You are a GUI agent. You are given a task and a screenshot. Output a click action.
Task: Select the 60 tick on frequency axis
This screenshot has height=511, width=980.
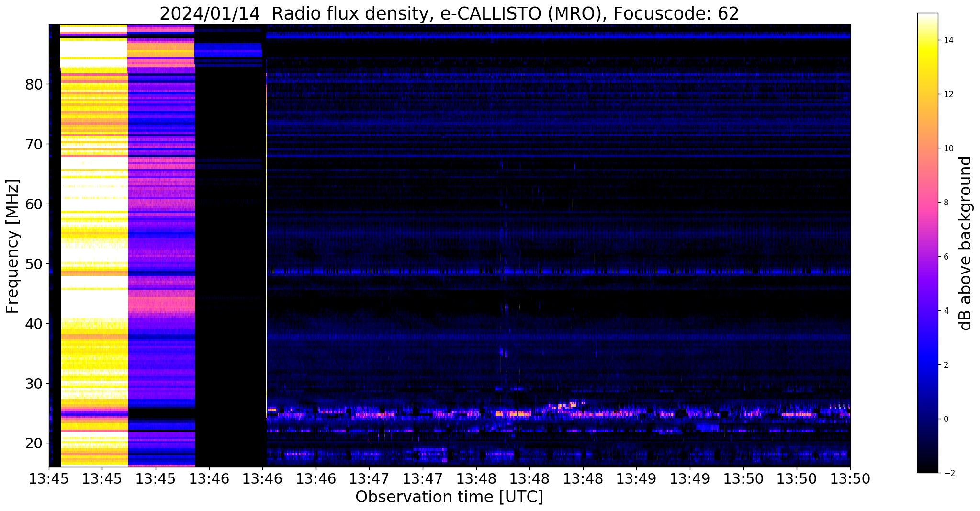click(34, 204)
